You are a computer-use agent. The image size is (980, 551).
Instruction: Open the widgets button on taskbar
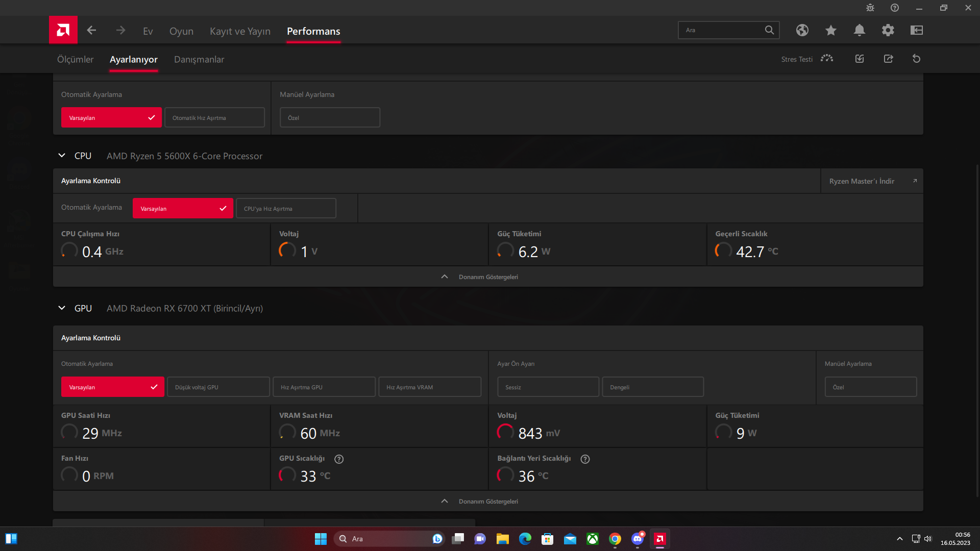click(x=11, y=539)
